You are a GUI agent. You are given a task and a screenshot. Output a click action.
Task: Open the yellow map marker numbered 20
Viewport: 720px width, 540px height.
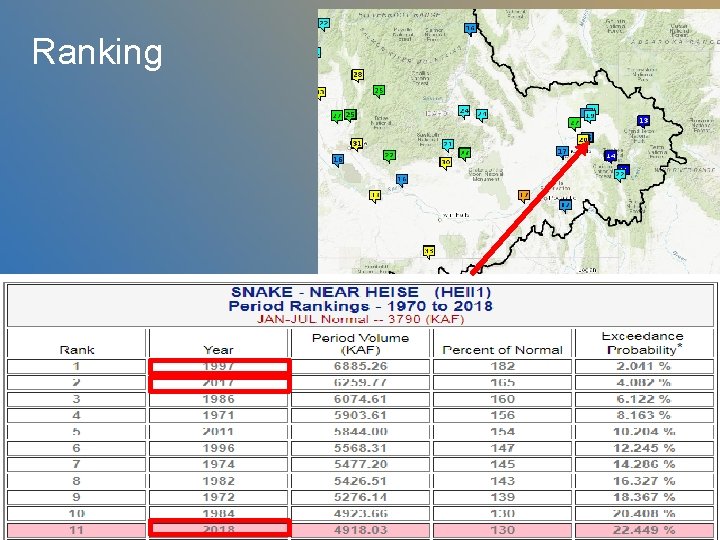583,139
